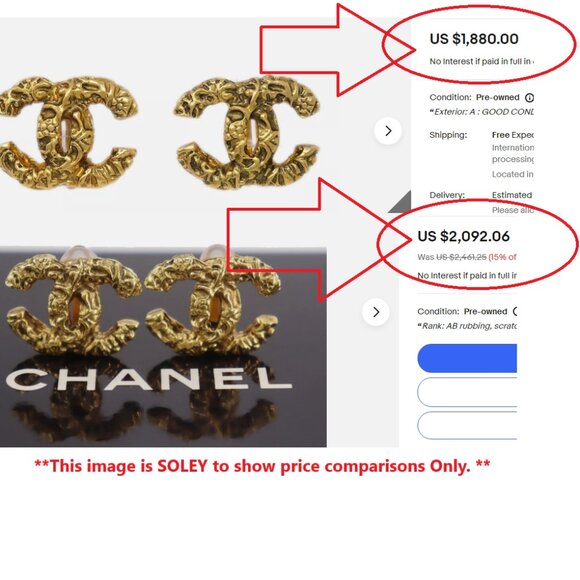
Task: Open the info icon beside lower Pre-owned condition
Action: coord(515,311)
